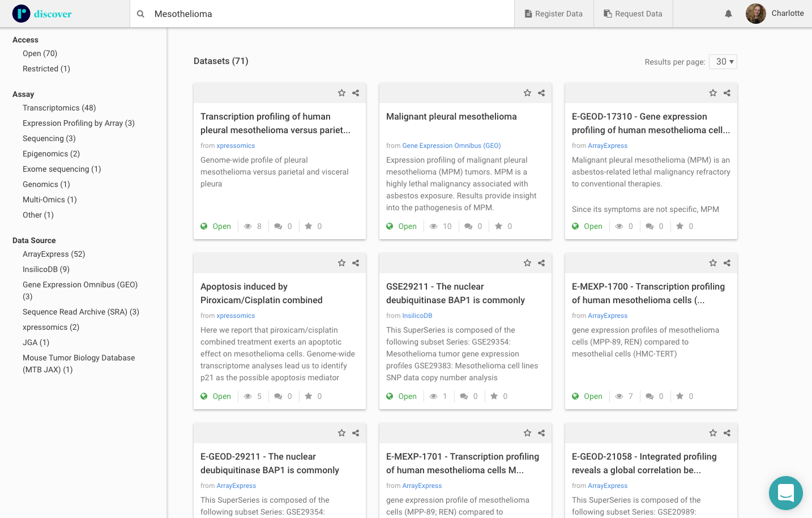The width and height of the screenshot is (812, 518).
Task: Open the E-GEOD-17310 Gene expression profiling title
Action: coord(651,123)
